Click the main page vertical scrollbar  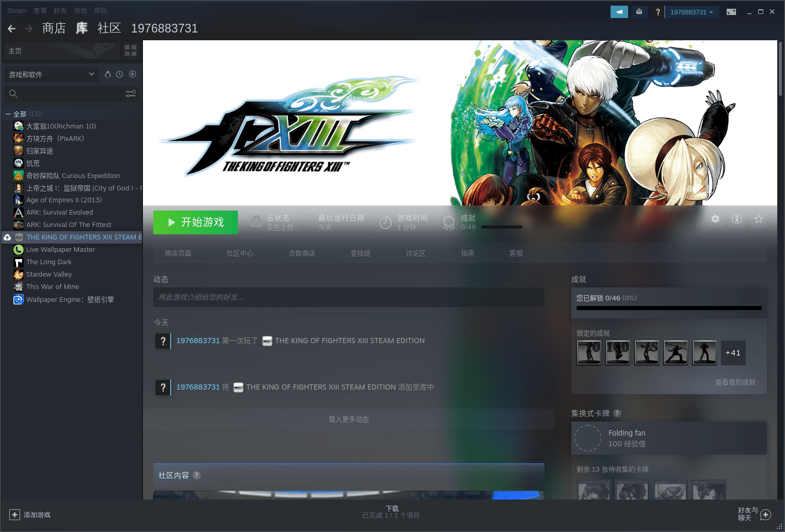pos(780,68)
